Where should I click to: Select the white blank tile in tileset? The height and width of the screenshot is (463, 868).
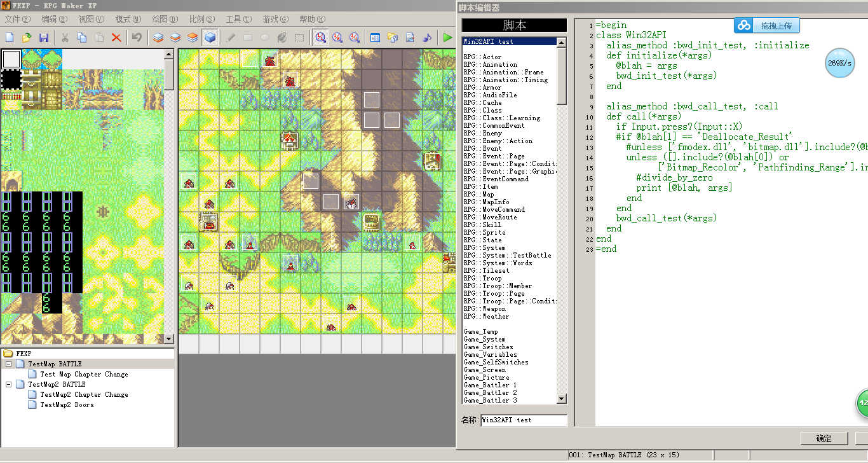11,59
